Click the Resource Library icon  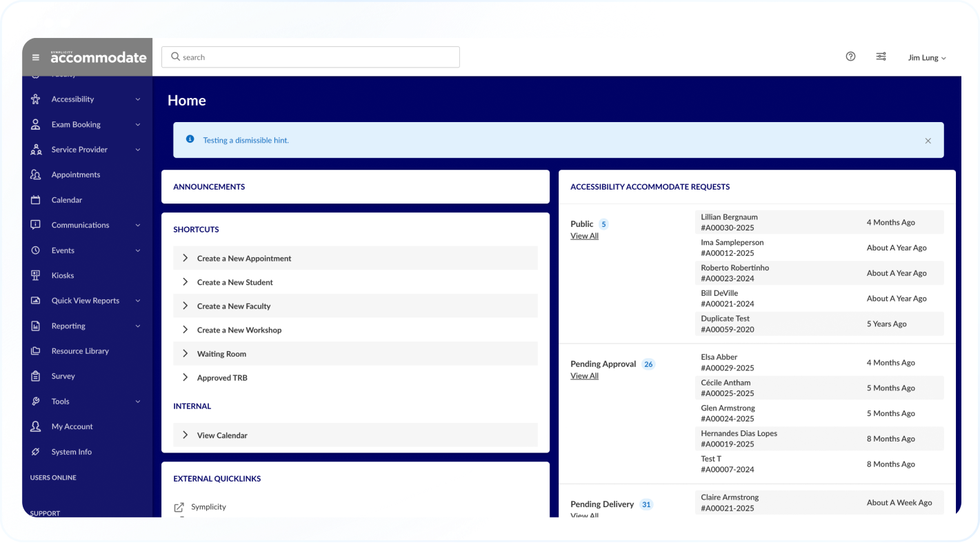36,351
